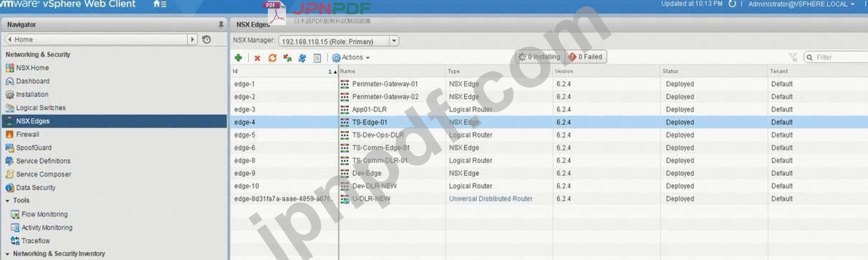868x260 pixels.
Task: Click edge icon beside Perimeter-Gateway-01
Action: point(345,84)
